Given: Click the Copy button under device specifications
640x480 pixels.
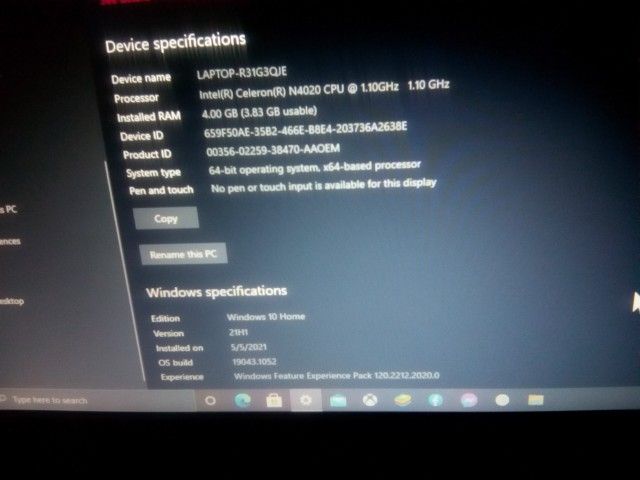Looking at the screenshot, I should [166, 218].
